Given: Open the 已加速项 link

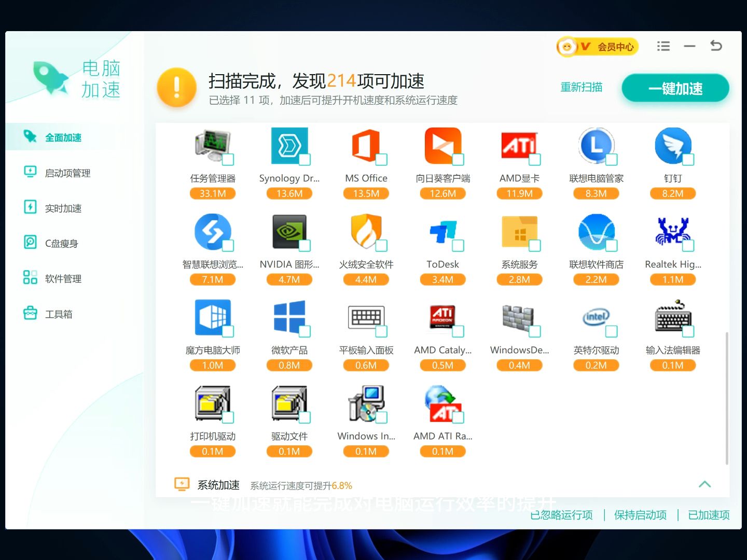Looking at the screenshot, I should pyautogui.click(x=709, y=515).
